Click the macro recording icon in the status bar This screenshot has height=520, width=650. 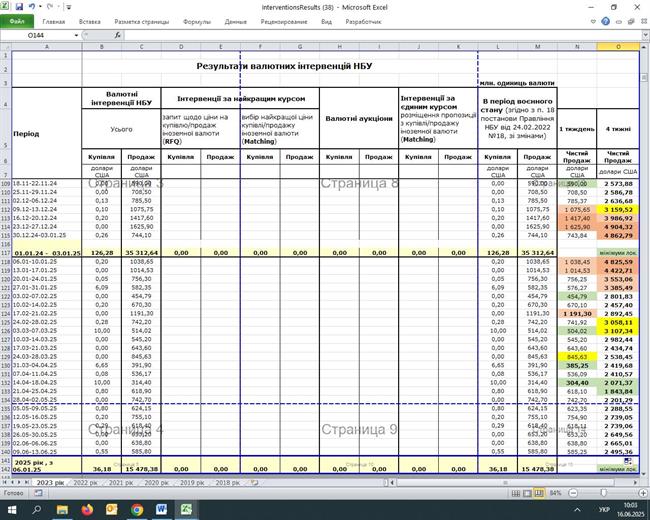pos(38,493)
